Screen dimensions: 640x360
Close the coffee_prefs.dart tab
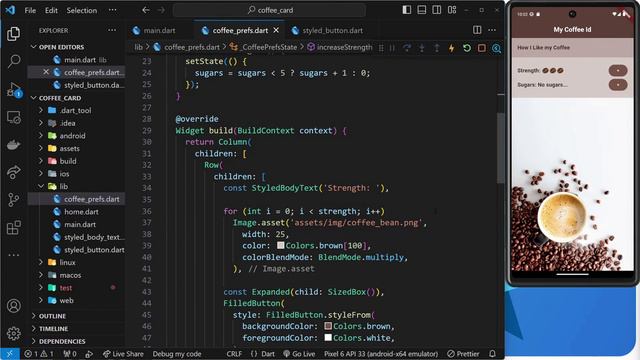pos(276,30)
